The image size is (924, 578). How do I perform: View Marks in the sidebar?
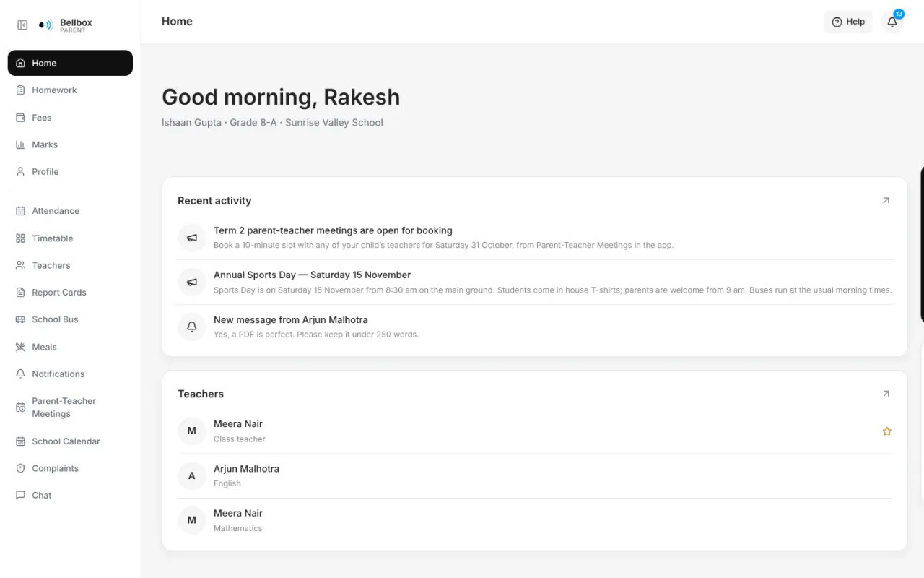click(70, 144)
